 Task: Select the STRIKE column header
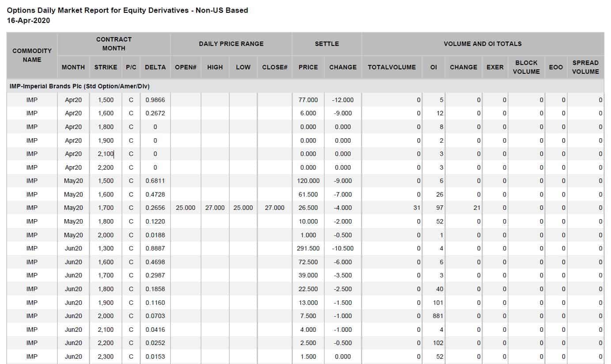[x=106, y=67]
